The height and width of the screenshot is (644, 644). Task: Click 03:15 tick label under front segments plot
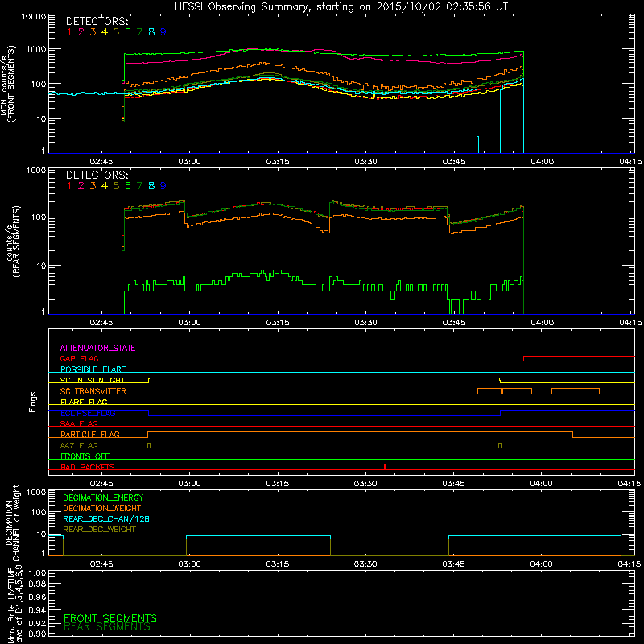278,162
